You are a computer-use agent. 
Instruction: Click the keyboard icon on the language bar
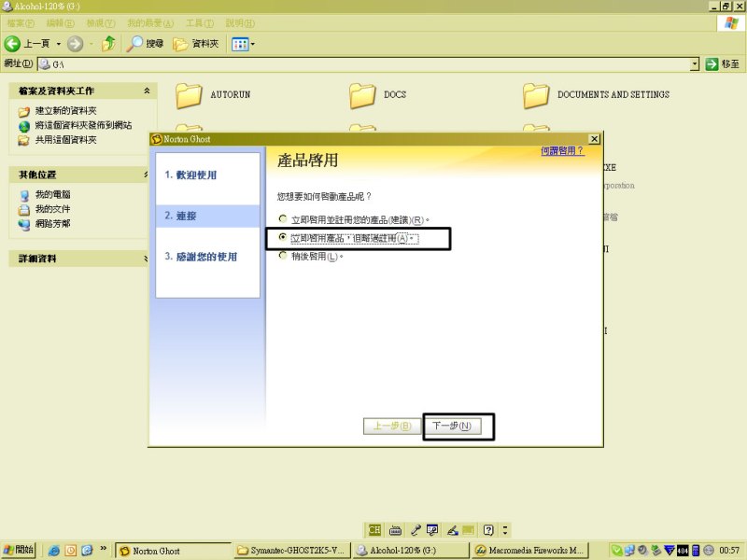click(395, 530)
